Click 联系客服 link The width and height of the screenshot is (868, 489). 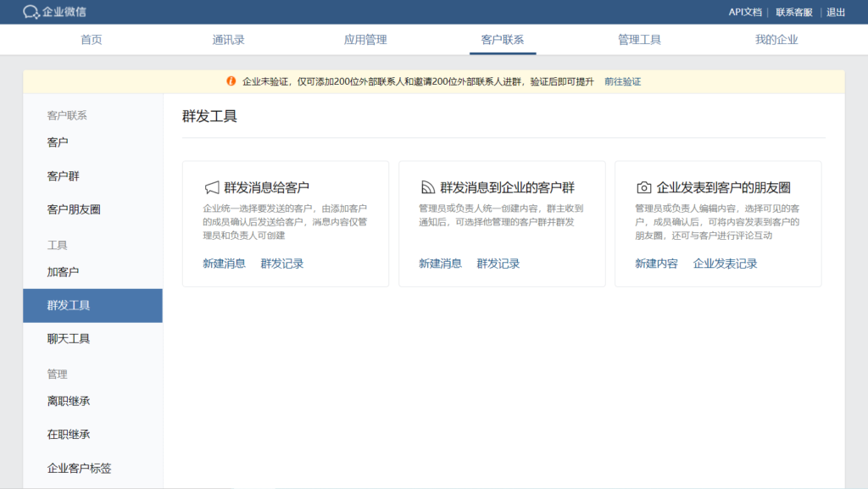click(x=793, y=12)
